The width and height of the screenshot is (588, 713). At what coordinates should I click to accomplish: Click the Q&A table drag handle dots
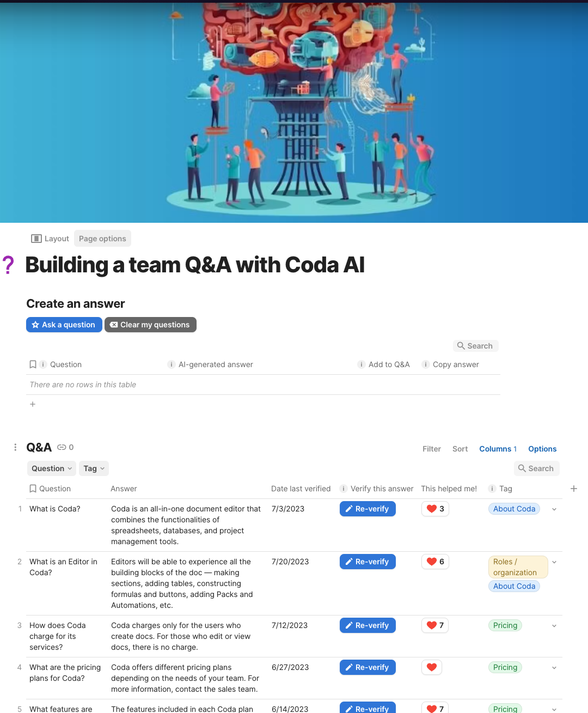click(x=15, y=447)
